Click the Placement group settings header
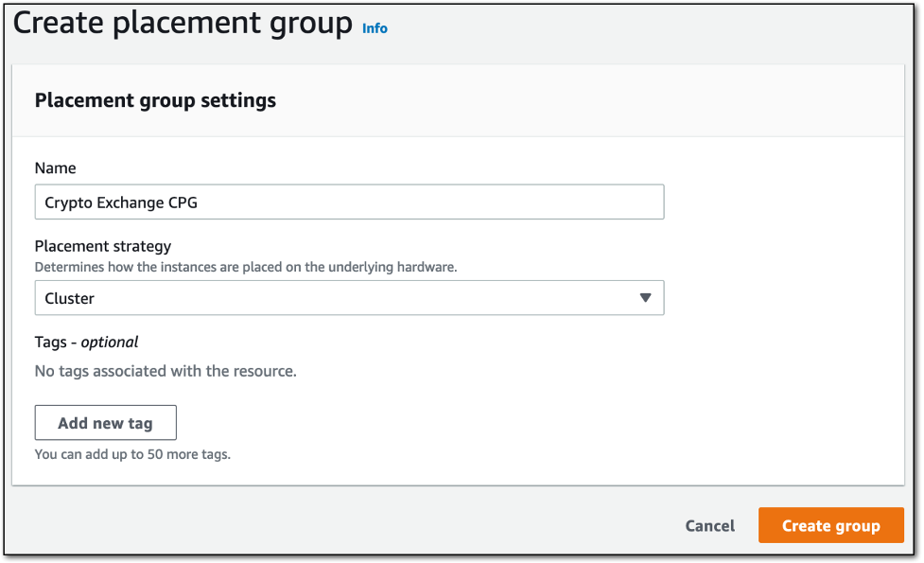The height and width of the screenshot is (563, 924). [x=155, y=99]
